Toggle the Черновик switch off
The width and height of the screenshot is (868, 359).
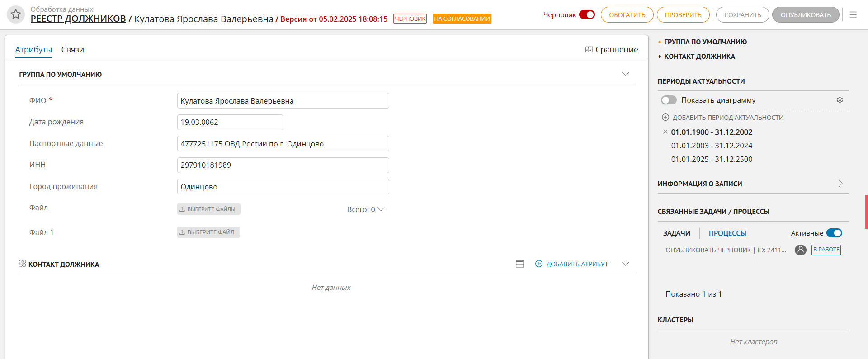(x=587, y=15)
